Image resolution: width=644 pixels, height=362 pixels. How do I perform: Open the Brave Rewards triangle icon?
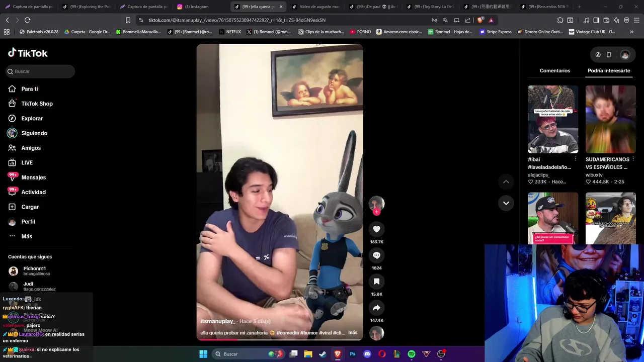491,20
